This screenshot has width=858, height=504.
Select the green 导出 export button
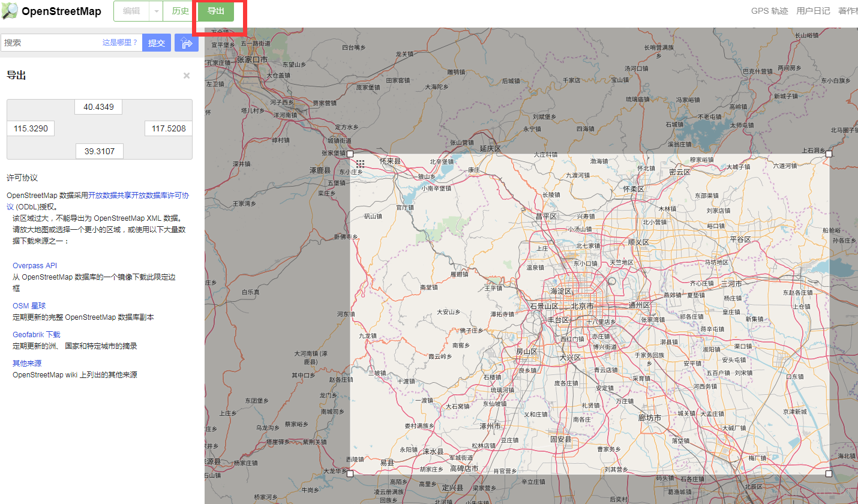[215, 11]
